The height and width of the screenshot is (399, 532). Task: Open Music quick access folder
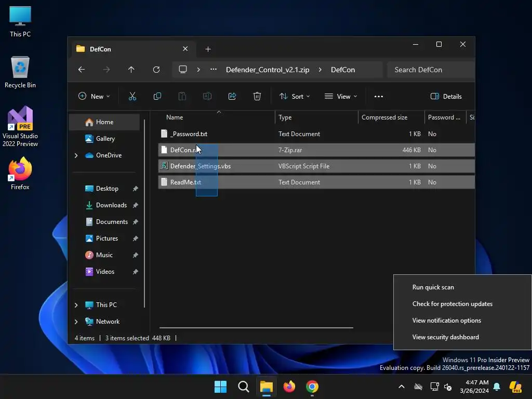104,255
